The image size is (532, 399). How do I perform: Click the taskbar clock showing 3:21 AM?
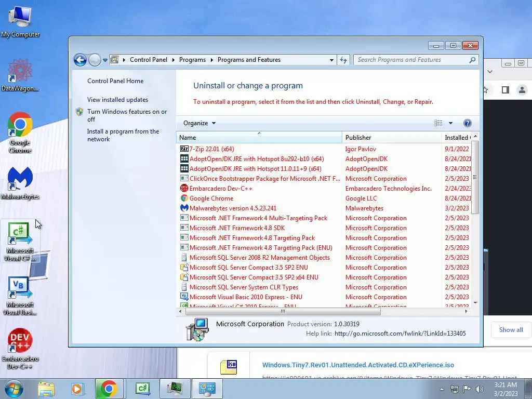tap(506, 389)
